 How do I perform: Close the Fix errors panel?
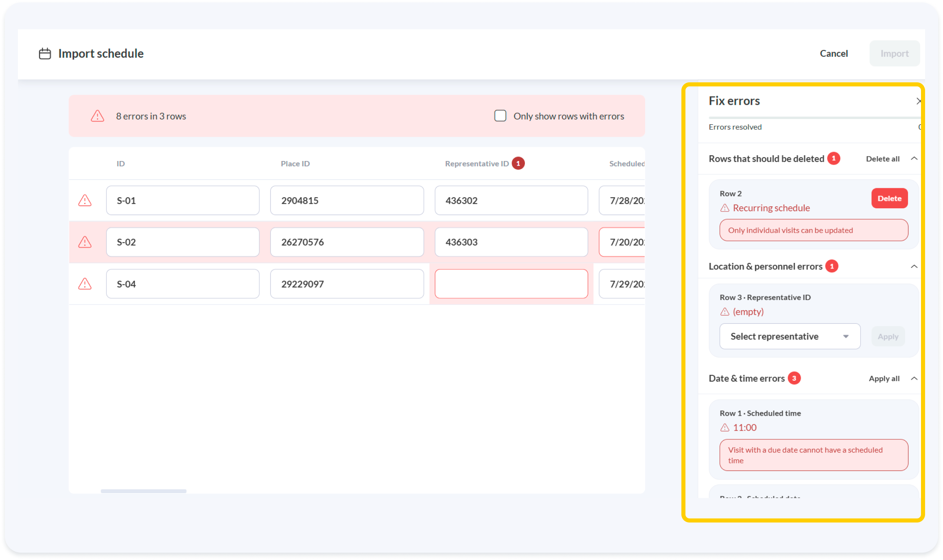(918, 101)
